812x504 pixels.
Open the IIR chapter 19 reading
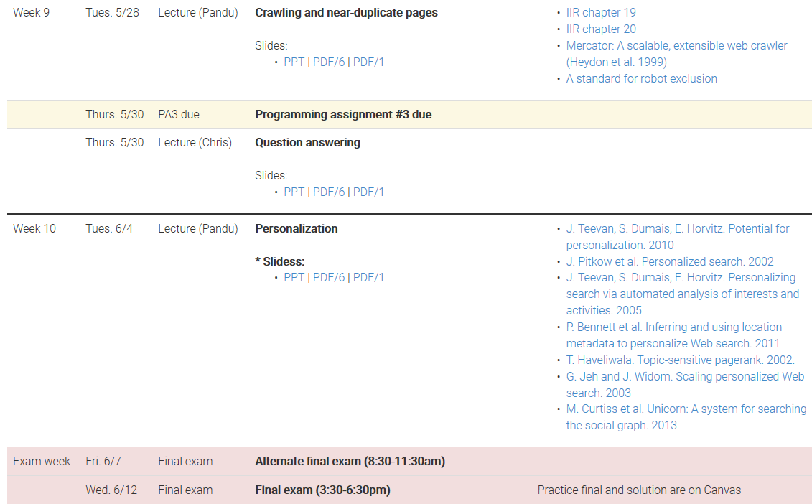pyautogui.click(x=601, y=12)
